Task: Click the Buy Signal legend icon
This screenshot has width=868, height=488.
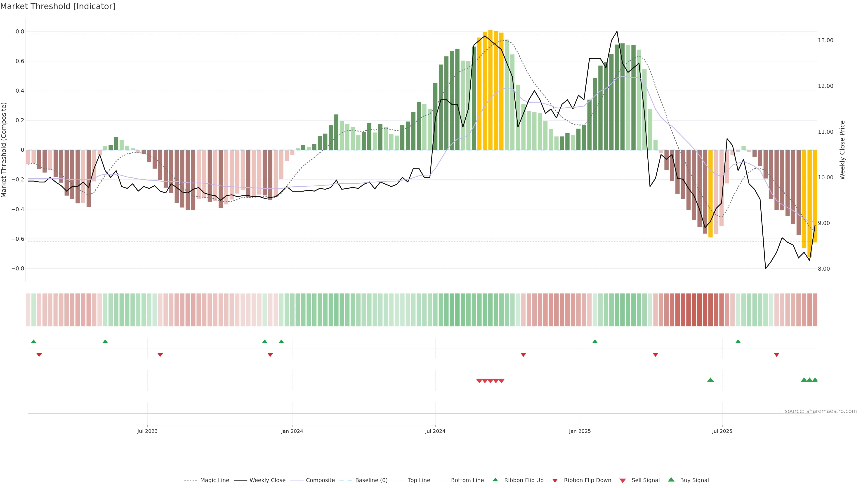Action: click(x=671, y=480)
